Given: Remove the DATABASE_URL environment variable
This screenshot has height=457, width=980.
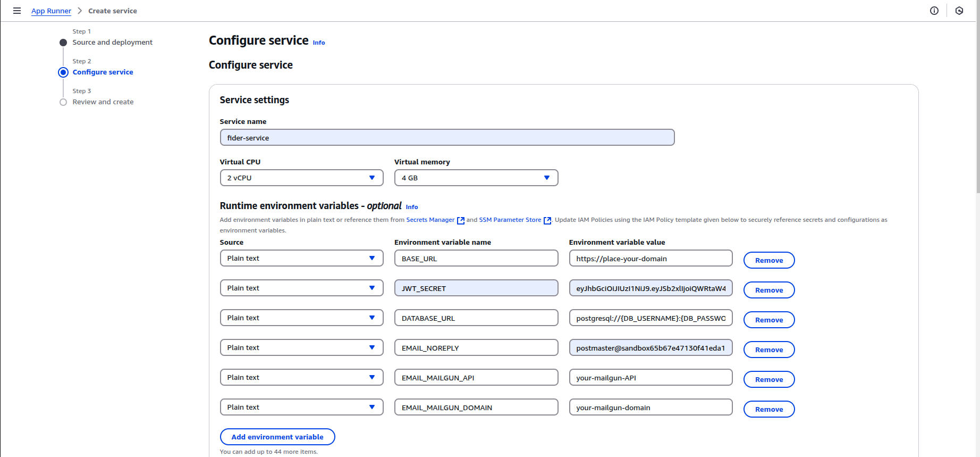Looking at the screenshot, I should tap(768, 320).
